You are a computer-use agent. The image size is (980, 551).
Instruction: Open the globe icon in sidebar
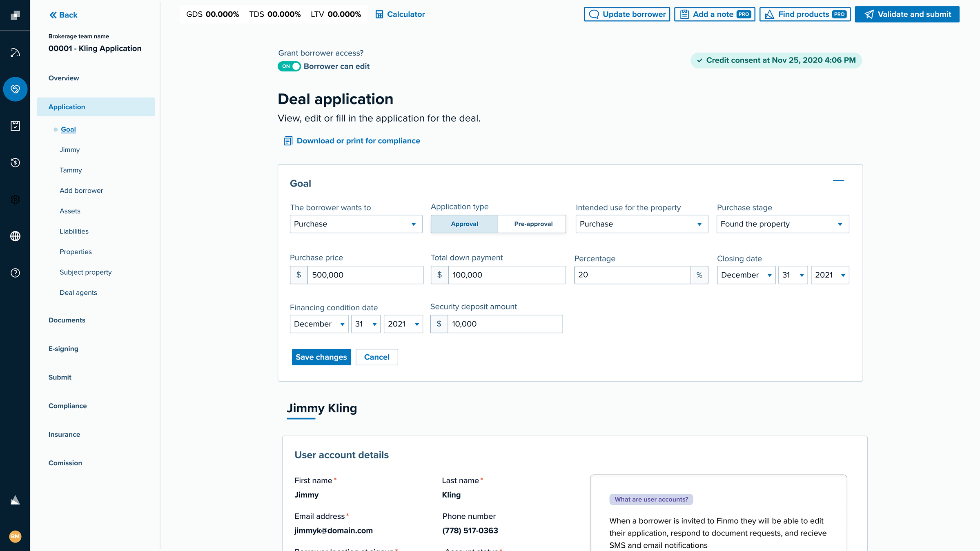(15, 236)
